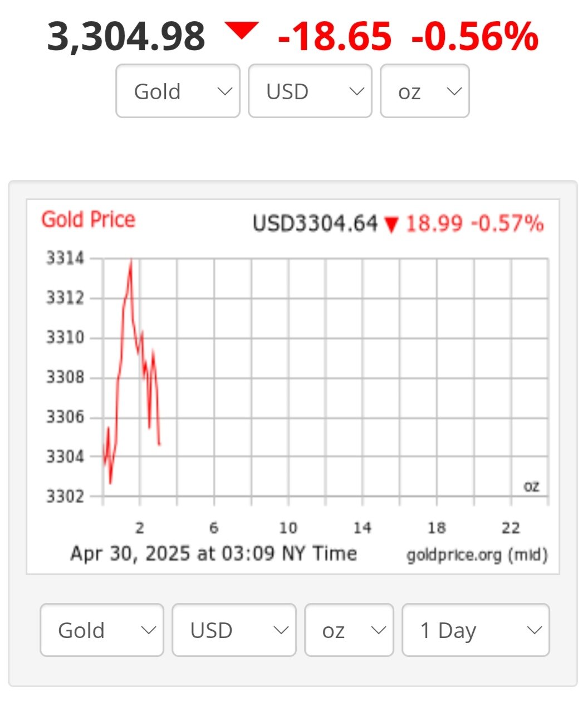Click the 3,304.98 headline price
Viewport: 588px width, 706px height.
pos(126,37)
